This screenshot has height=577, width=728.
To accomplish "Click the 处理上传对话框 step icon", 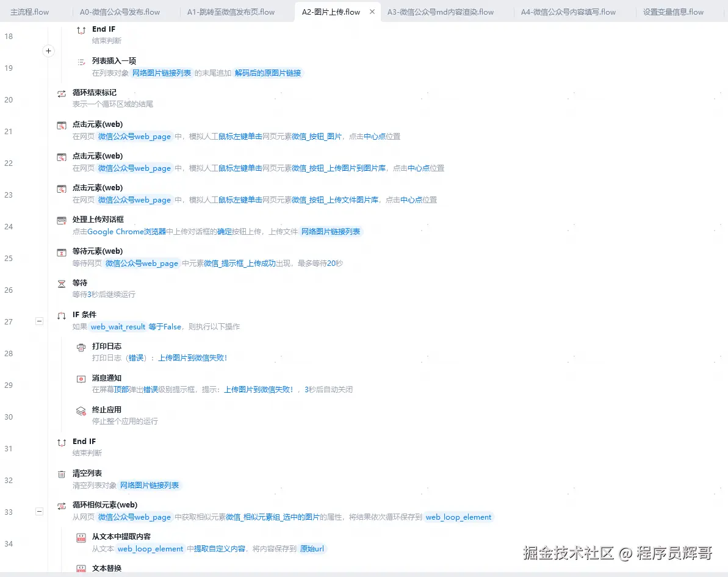I will coord(61,221).
